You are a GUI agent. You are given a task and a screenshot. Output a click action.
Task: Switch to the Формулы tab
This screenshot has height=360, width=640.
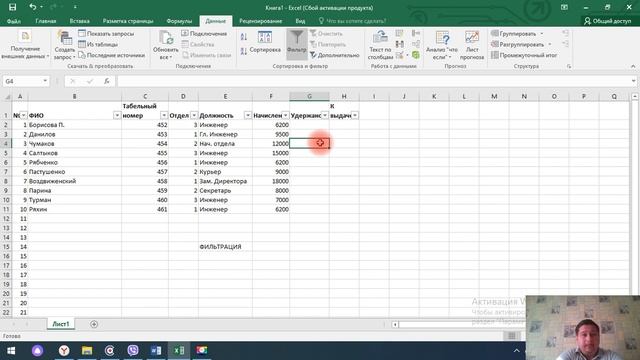[179, 21]
